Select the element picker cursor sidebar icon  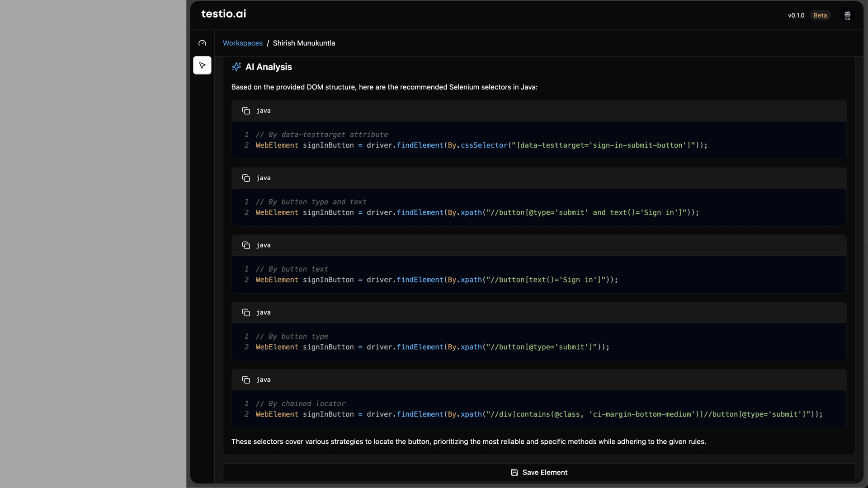202,66
